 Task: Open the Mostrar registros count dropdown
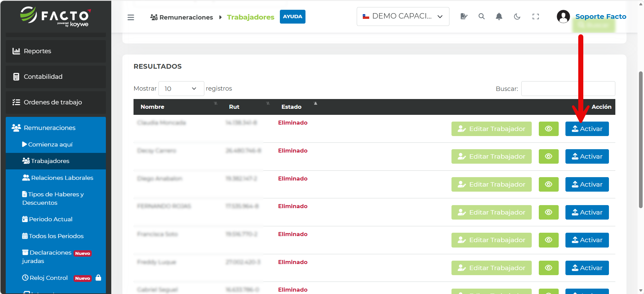click(181, 89)
